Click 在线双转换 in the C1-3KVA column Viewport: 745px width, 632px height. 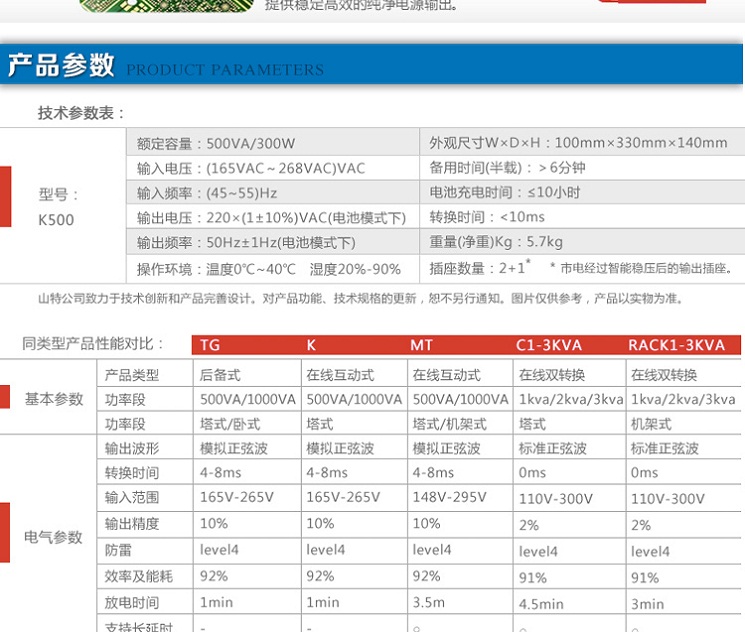pyautogui.click(x=552, y=375)
